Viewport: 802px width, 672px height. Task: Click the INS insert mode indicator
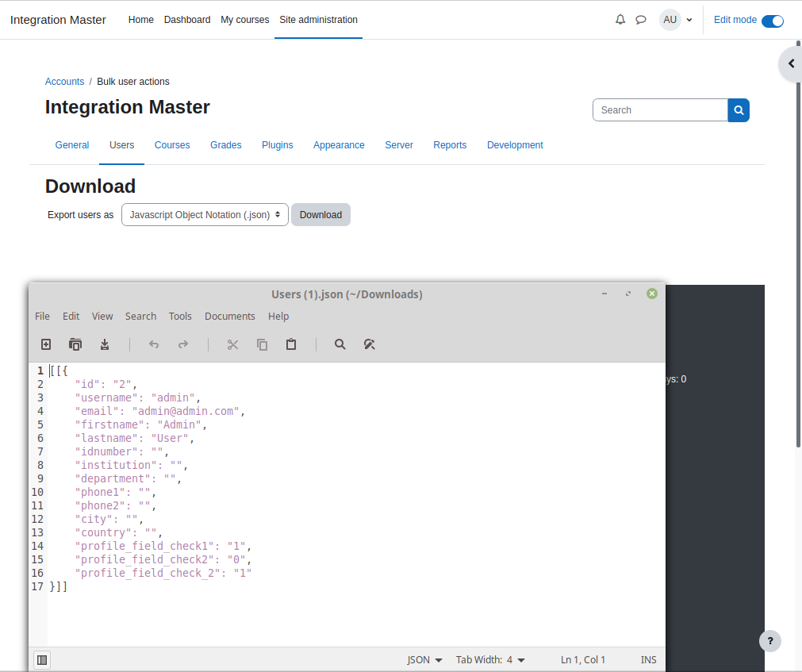[649, 660]
